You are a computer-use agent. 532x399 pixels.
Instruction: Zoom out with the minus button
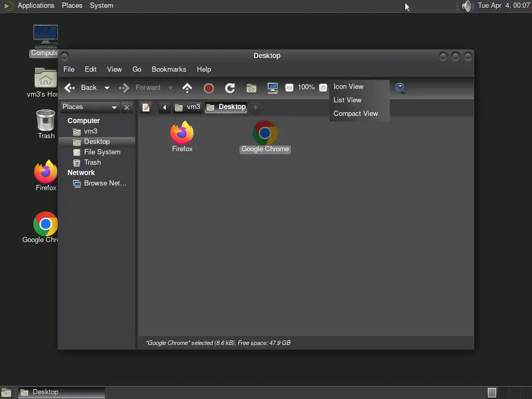(x=289, y=87)
